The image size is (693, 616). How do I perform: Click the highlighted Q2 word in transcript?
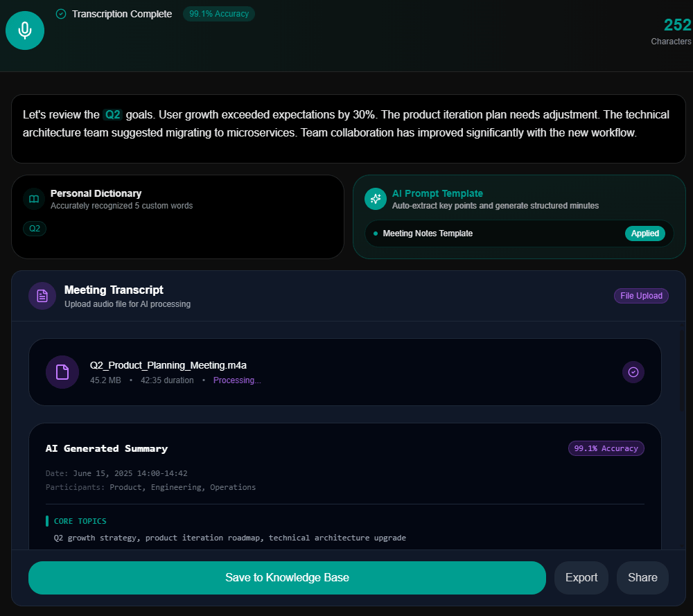click(x=113, y=115)
